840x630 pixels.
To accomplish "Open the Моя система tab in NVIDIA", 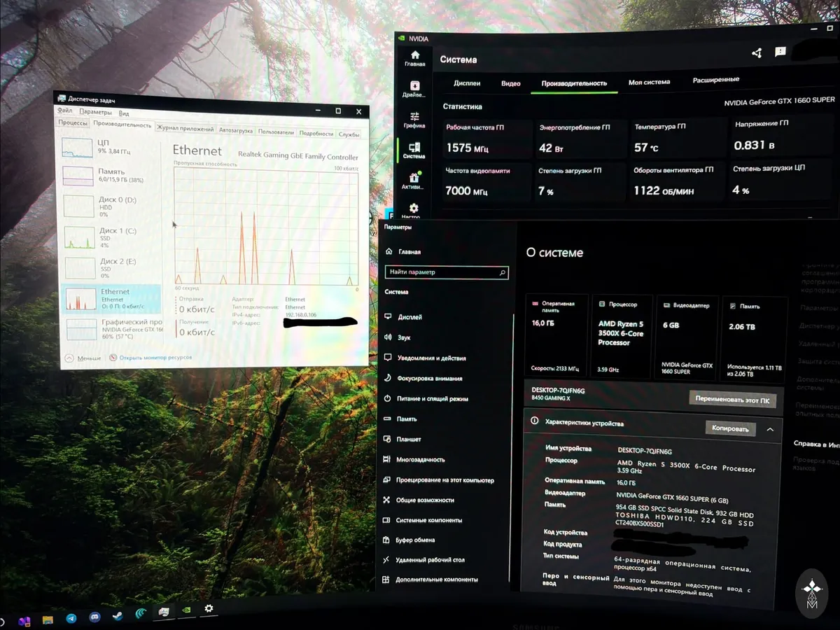I will [649, 82].
